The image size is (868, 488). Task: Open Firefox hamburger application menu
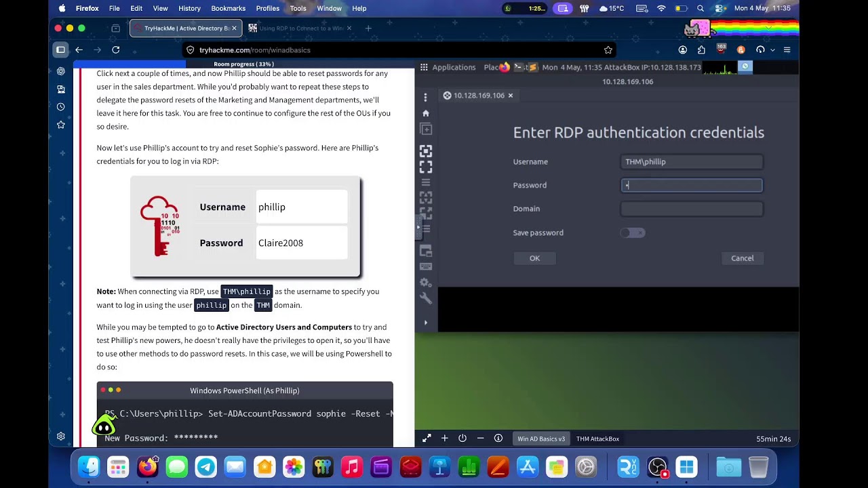point(787,49)
